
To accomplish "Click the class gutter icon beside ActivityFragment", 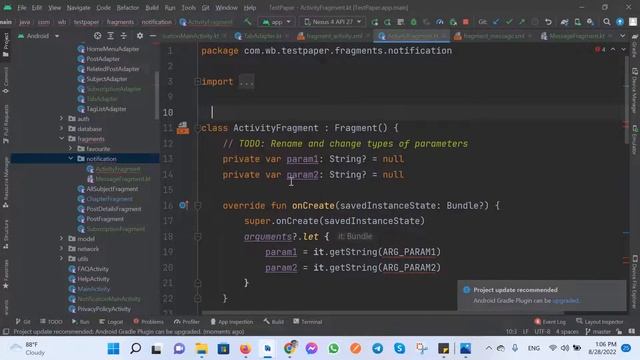I will click(182, 128).
